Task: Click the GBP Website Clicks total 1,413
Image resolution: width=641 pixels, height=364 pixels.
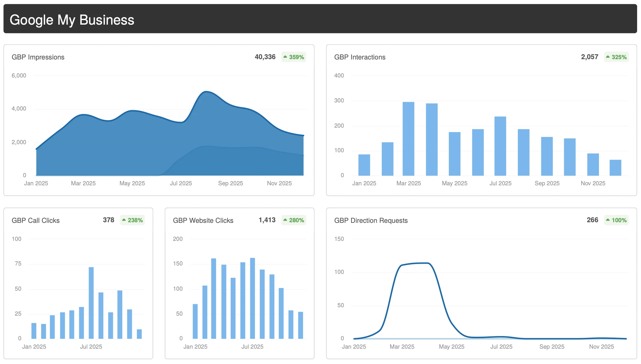Action: (267, 220)
